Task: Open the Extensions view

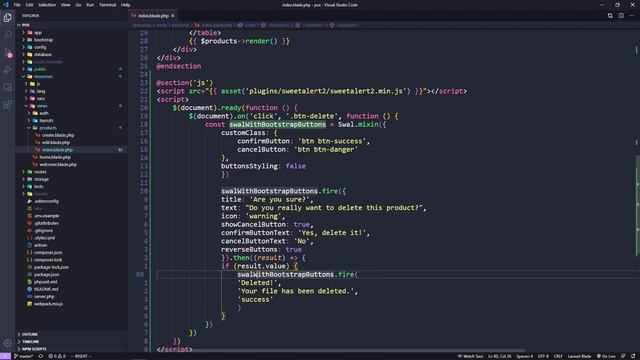Action: tap(7, 105)
